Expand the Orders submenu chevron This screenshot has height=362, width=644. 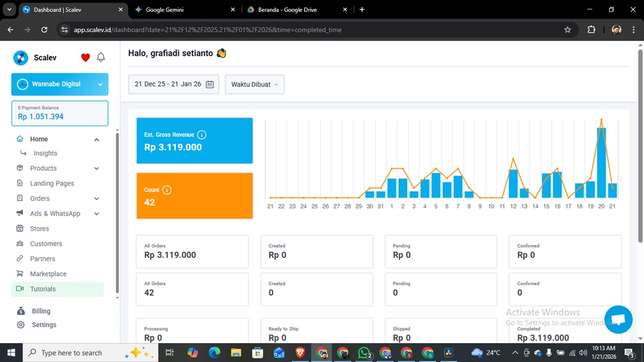(97, 198)
